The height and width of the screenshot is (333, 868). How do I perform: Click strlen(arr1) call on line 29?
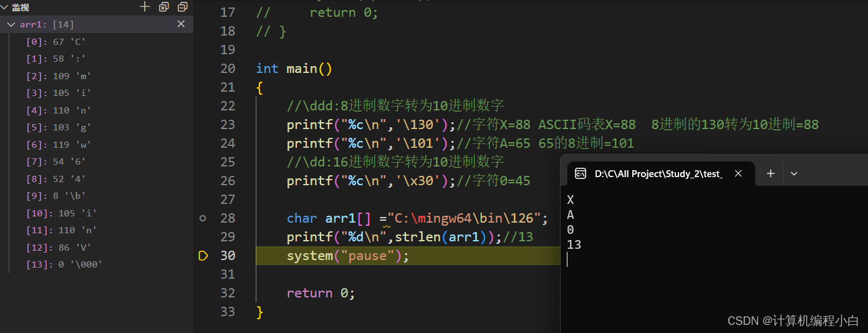pyautogui.click(x=445, y=237)
